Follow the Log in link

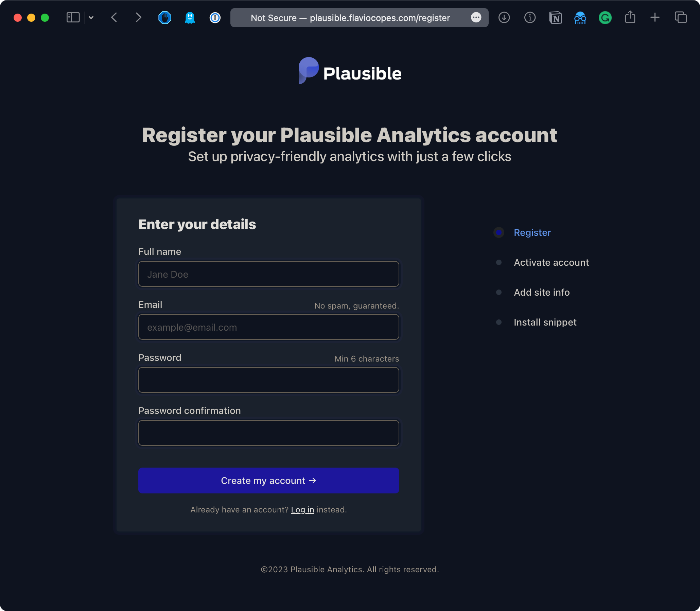click(302, 510)
